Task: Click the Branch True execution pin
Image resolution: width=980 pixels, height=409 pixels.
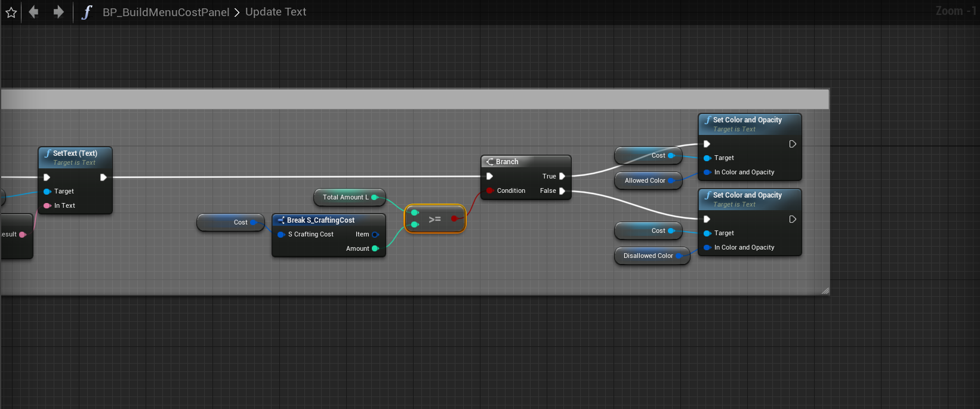Action: [562, 176]
